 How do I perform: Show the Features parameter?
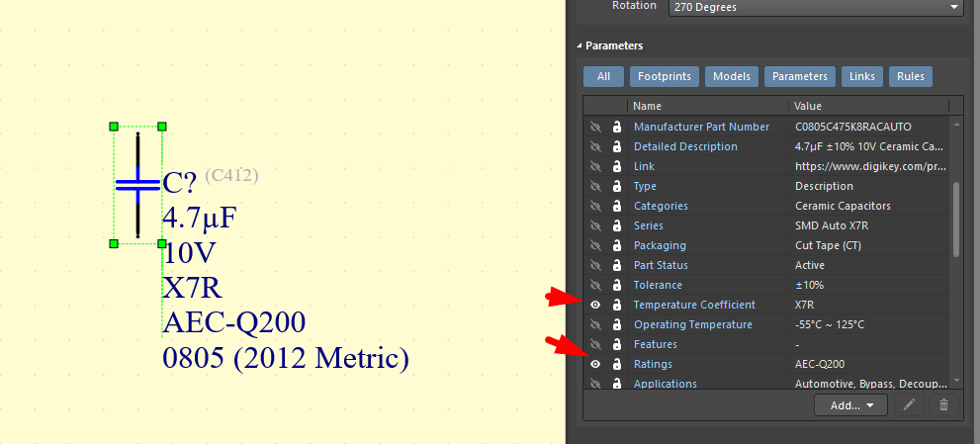click(595, 344)
